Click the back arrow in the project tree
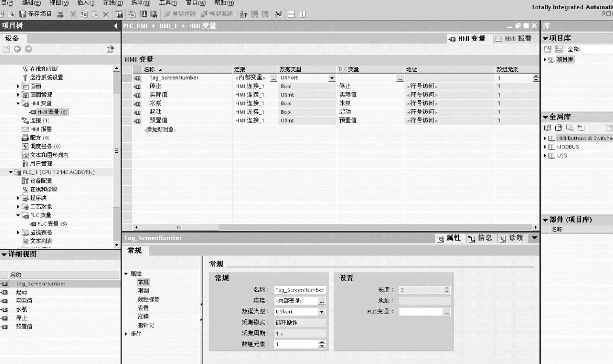The height and width of the screenshot is (364, 613). point(17,49)
